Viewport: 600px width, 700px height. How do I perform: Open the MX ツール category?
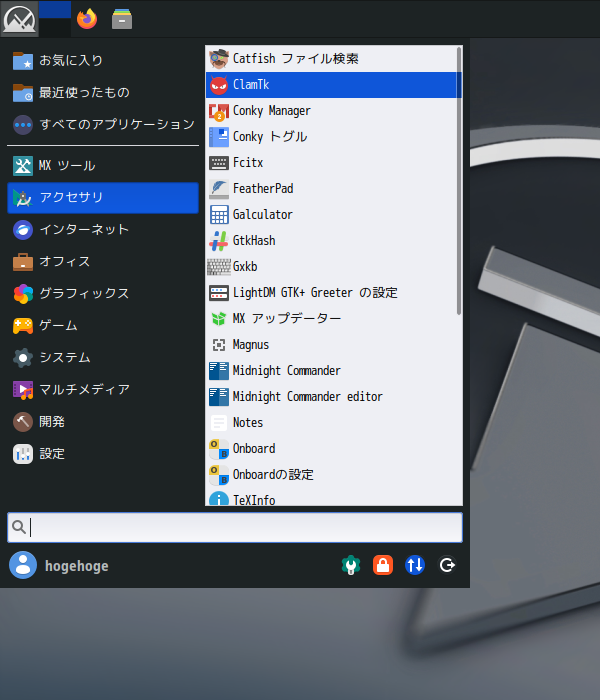pyautogui.click(x=103, y=166)
